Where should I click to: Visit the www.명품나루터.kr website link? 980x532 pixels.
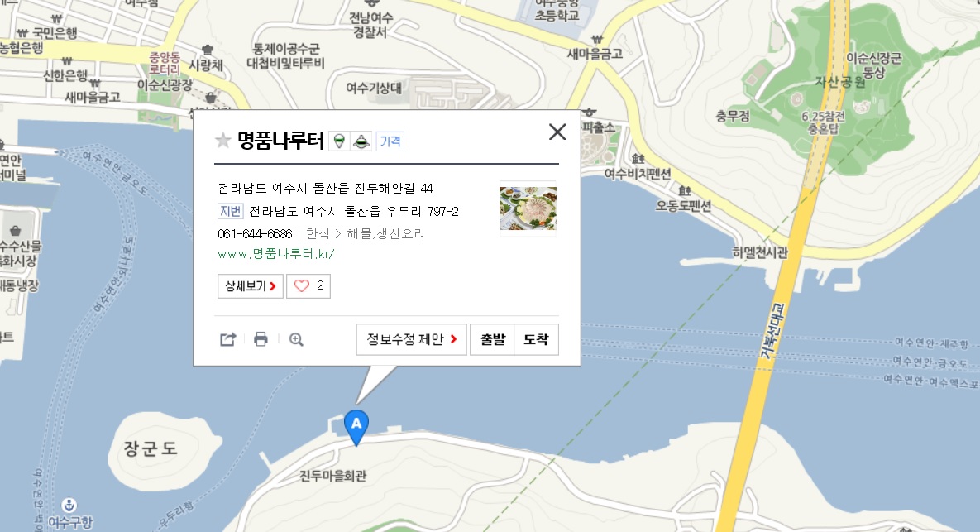tap(275, 254)
